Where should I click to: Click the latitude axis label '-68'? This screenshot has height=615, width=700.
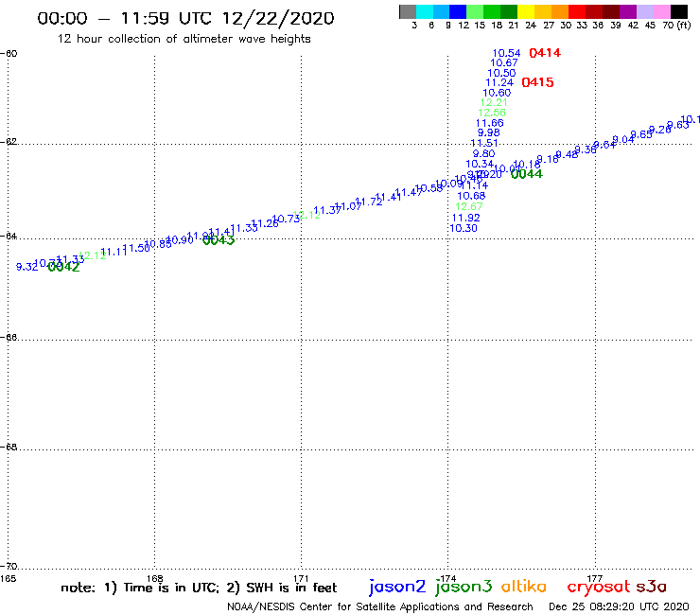coord(9,448)
